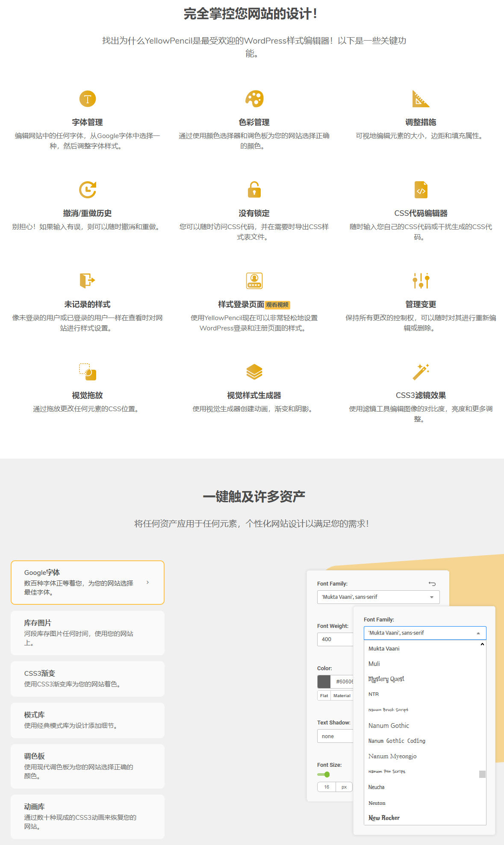Click the 色彩管理 feature heading

(x=254, y=122)
